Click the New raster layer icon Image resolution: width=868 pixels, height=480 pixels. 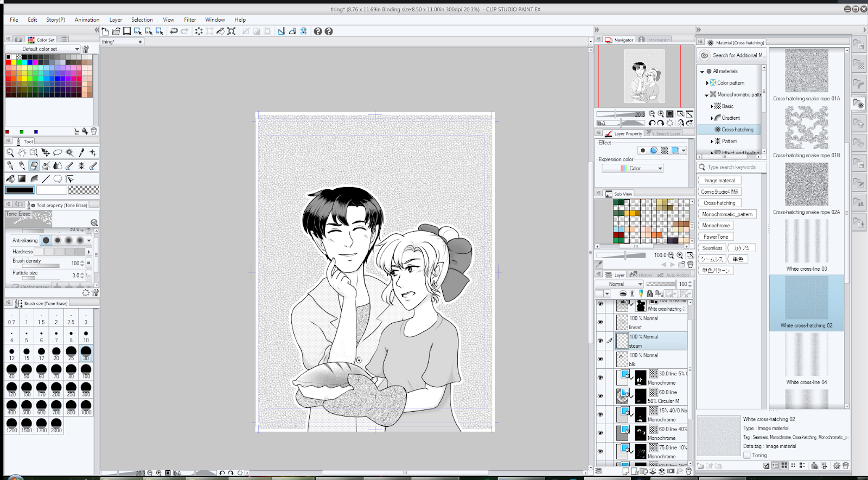click(x=626, y=471)
